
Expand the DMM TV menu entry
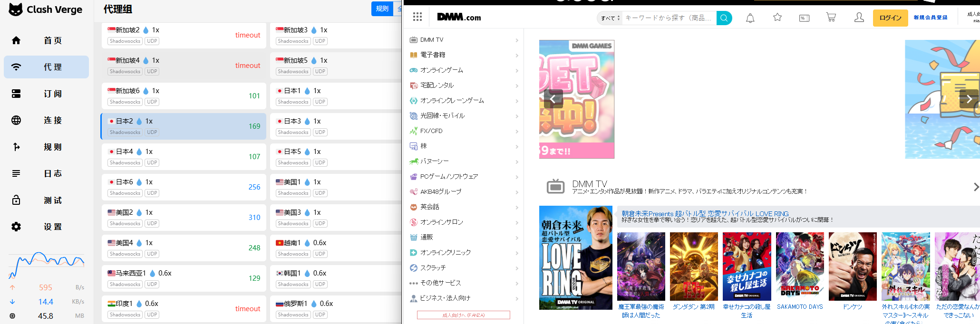tap(464, 40)
